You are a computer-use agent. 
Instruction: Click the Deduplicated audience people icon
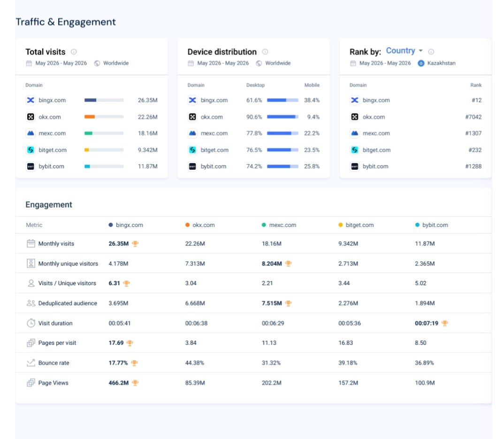[31, 303]
